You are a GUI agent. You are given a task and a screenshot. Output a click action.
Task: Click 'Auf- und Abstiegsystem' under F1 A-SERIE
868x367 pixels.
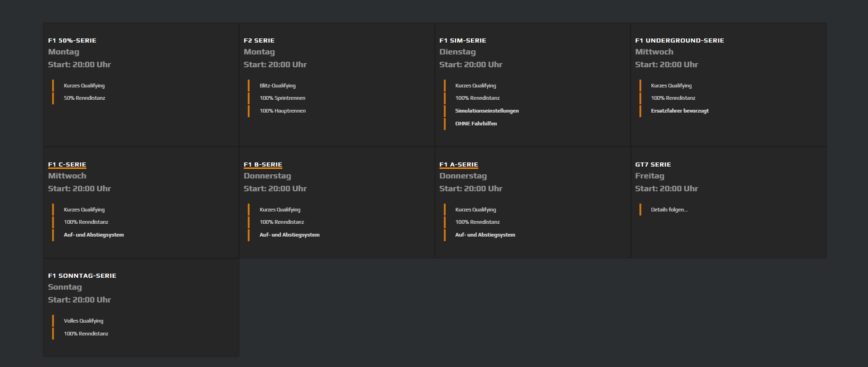coord(485,235)
